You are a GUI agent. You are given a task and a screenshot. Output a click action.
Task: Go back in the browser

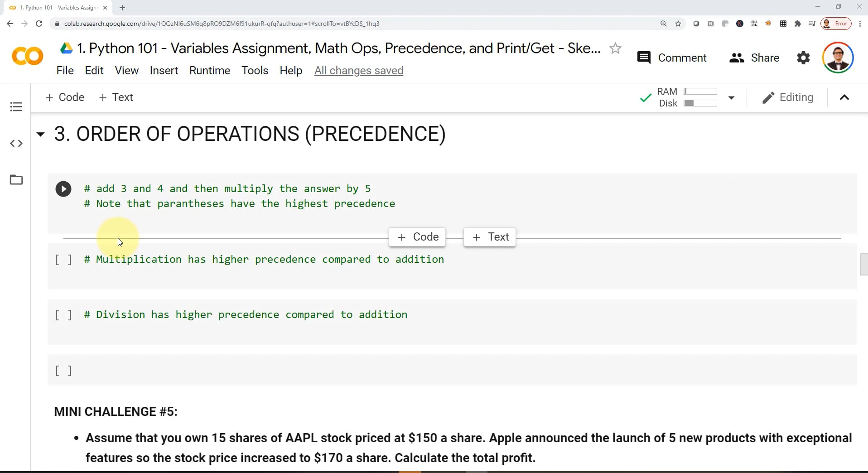pyautogui.click(x=10, y=24)
